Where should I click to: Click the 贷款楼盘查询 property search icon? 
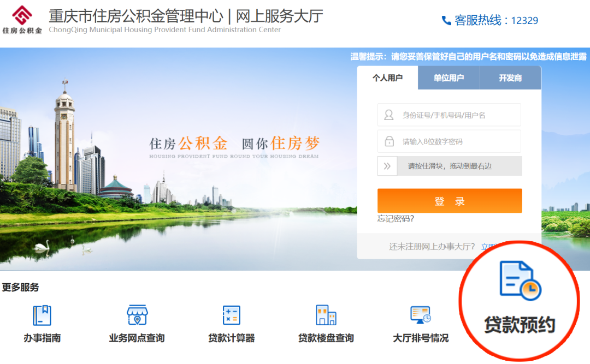tap(326, 322)
